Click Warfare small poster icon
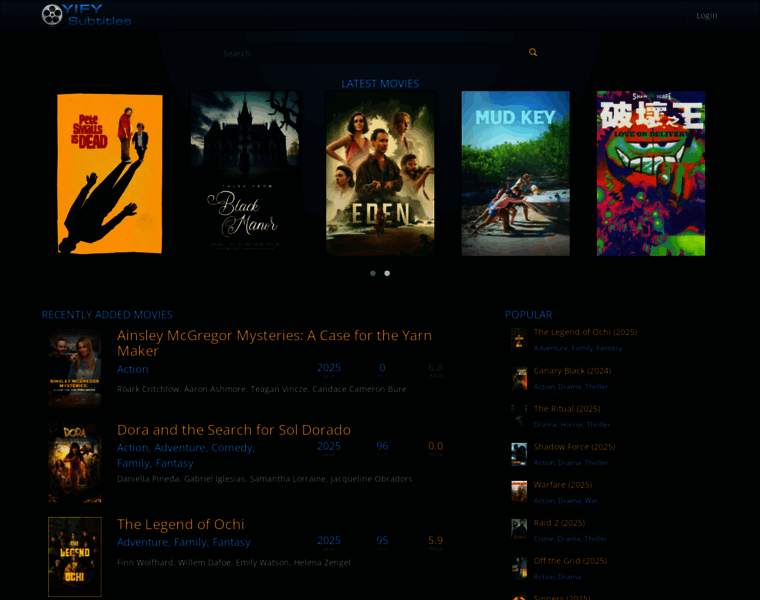The height and width of the screenshot is (600, 760). pos(519,492)
